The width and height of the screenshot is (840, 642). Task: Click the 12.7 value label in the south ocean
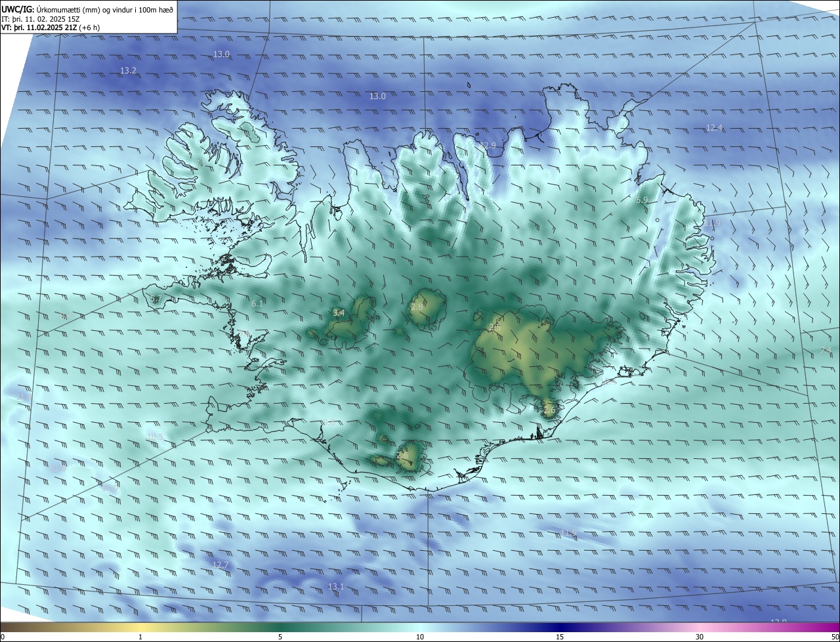point(220,565)
